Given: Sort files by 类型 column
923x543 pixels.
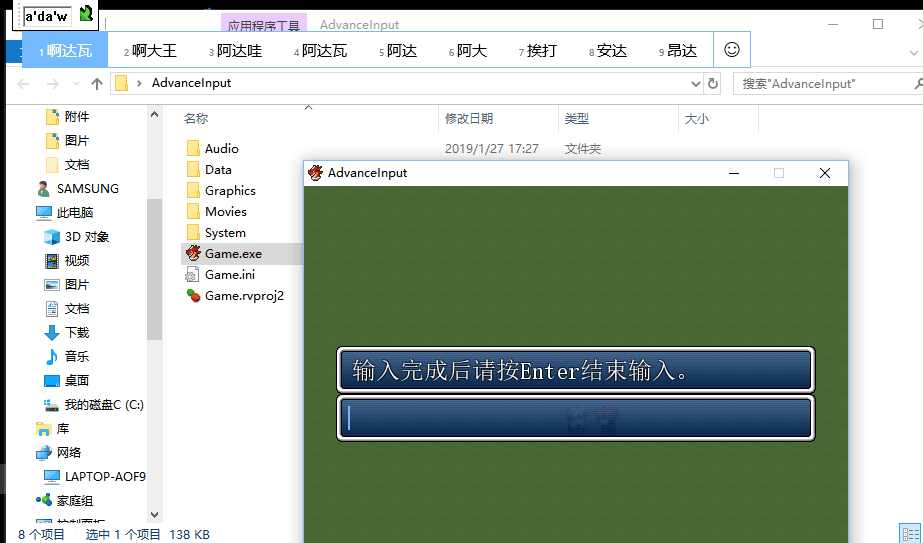Looking at the screenshot, I should (x=576, y=118).
